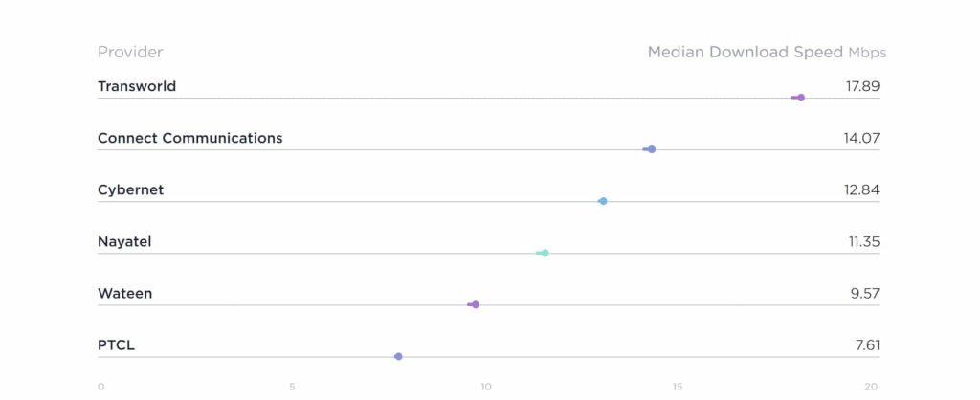The image size is (980, 400).
Task: Click the 20 axis tick label
Action: pyautogui.click(x=870, y=387)
